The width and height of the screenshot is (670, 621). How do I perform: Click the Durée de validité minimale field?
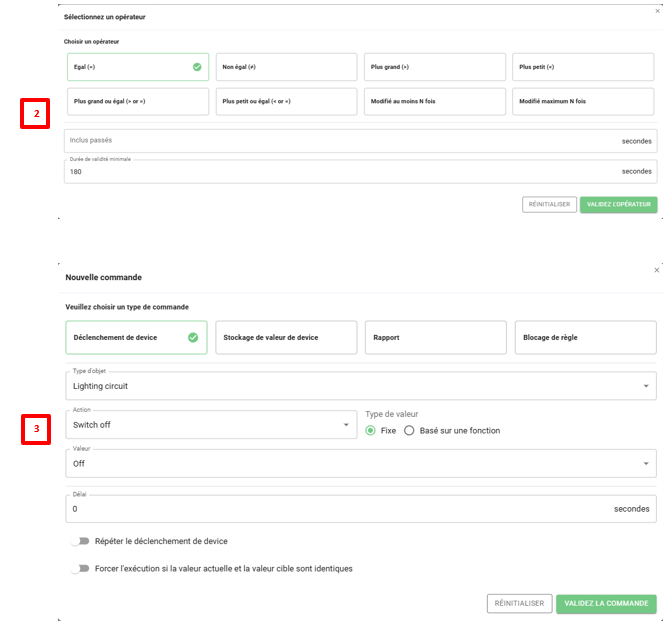pos(340,172)
